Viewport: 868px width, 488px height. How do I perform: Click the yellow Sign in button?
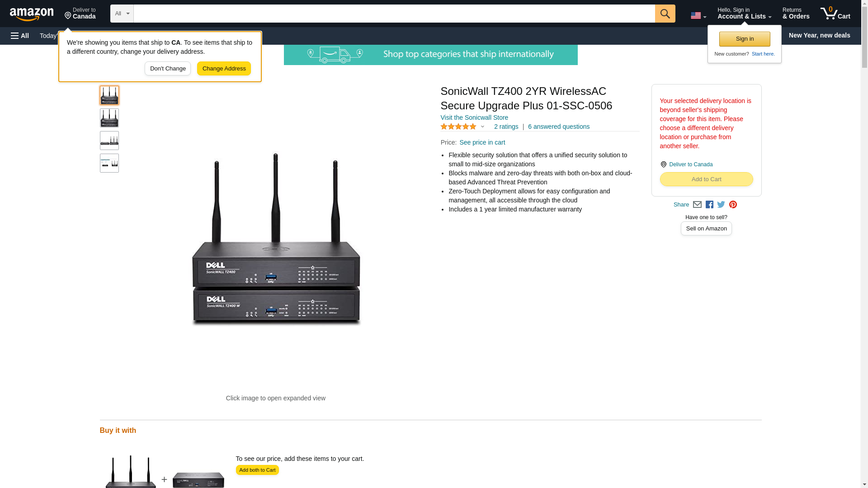[x=745, y=39]
